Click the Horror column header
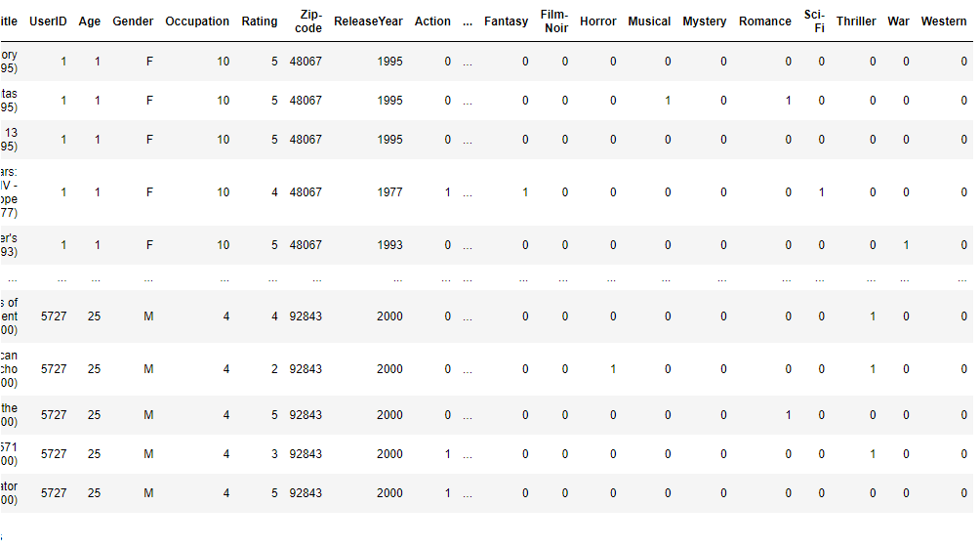Screen dimensions: 980x547 click(598, 21)
